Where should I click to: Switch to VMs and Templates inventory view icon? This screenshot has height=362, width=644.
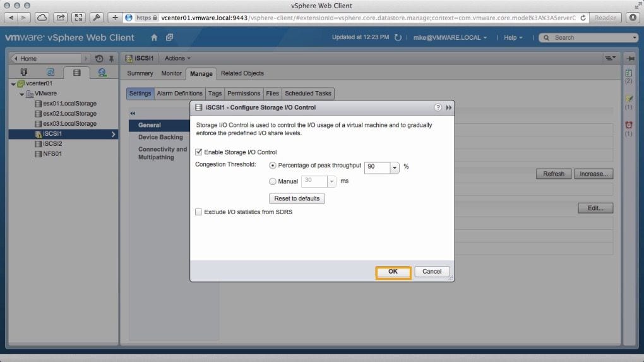tap(50, 72)
